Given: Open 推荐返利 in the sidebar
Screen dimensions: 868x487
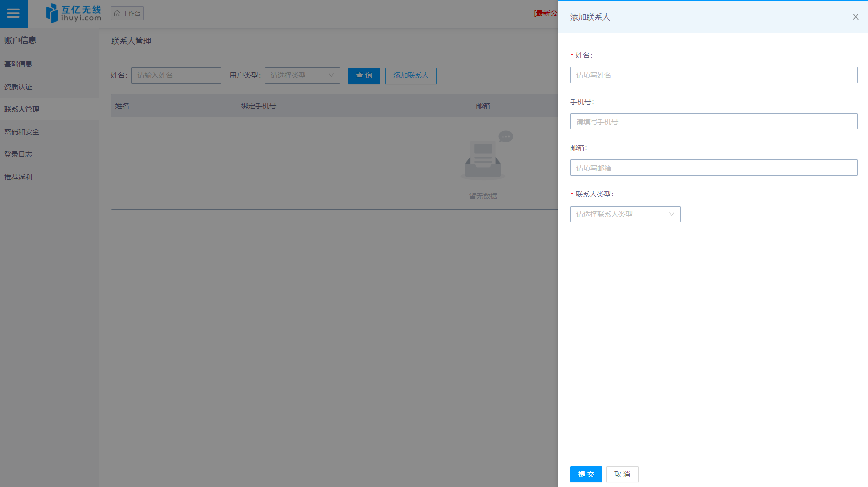Looking at the screenshot, I should pos(18,177).
